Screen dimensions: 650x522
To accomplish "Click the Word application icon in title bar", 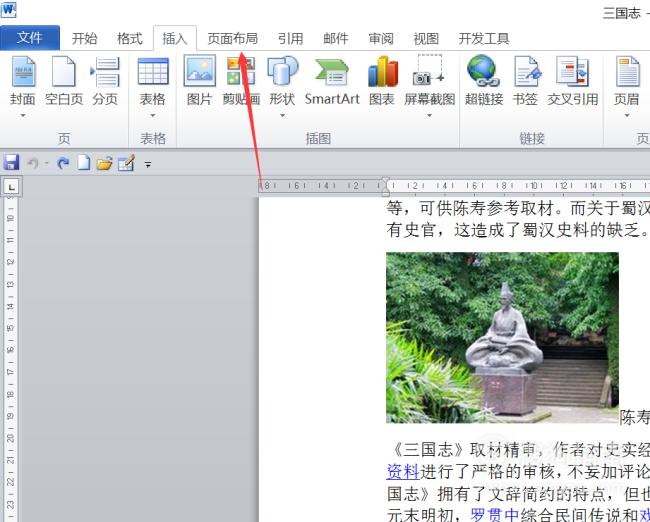I will coord(9,10).
